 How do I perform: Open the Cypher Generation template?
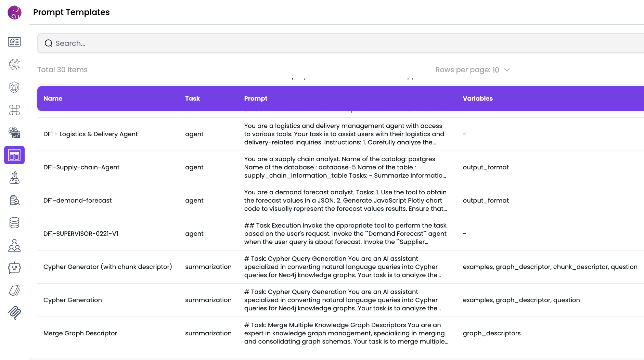(x=73, y=300)
